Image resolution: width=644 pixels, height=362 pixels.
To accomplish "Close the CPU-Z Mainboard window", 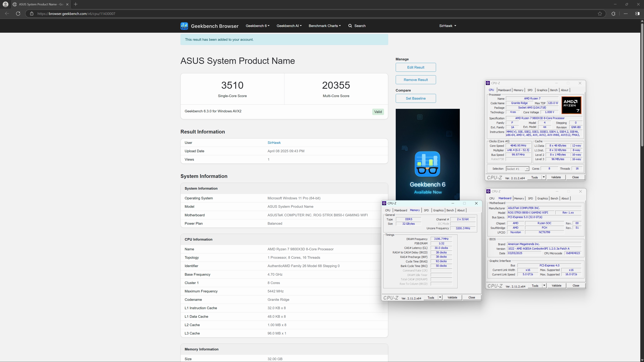I will 580,191.
